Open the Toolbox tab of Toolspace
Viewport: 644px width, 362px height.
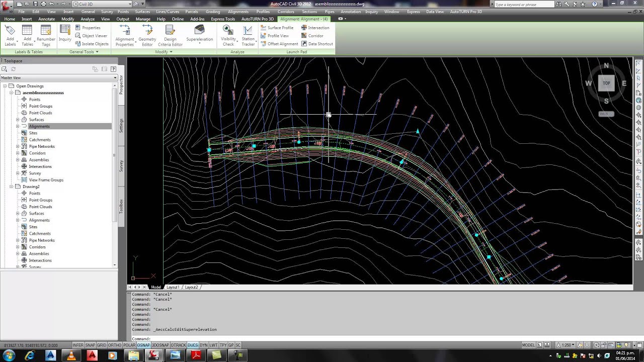click(121, 206)
